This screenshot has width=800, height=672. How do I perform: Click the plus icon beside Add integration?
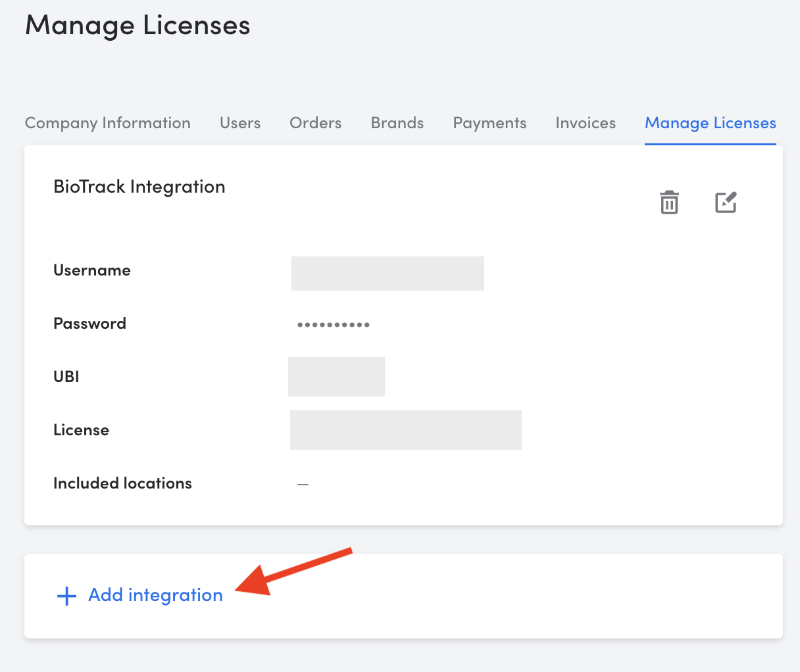pyautogui.click(x=67, y=596)
